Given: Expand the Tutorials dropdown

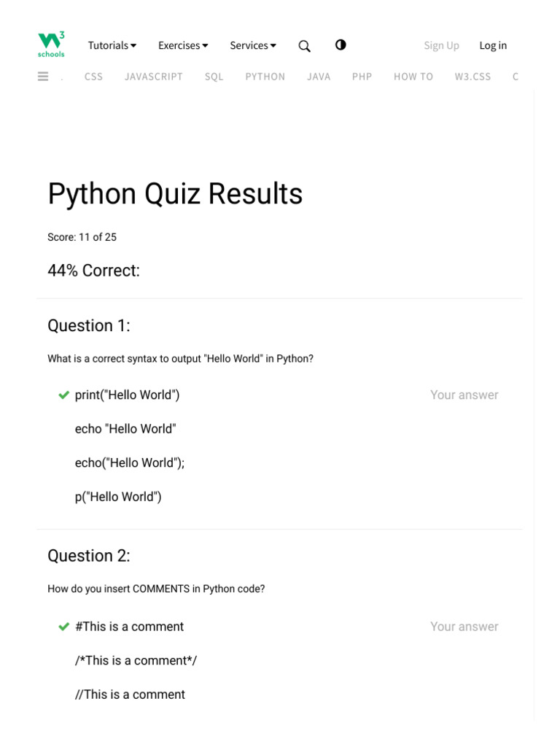Looking at the screenshot, I should (112, 45).
